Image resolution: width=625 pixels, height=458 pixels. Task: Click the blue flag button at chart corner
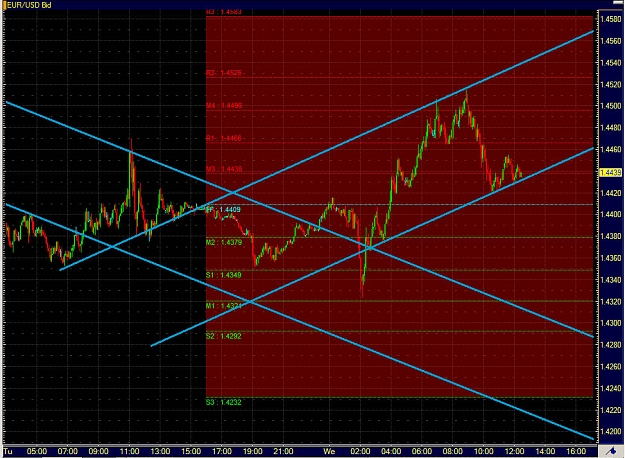(x=611, y=451)
